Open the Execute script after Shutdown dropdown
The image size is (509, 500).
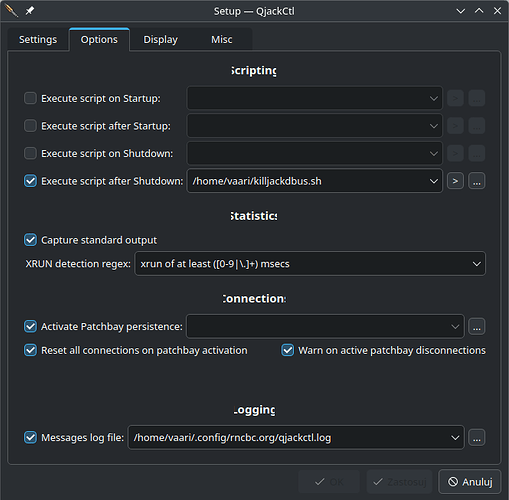coord(434,181)
